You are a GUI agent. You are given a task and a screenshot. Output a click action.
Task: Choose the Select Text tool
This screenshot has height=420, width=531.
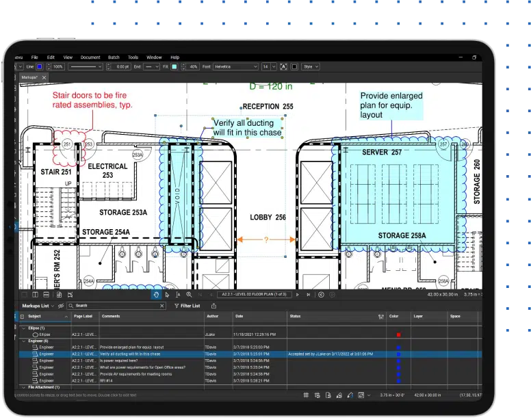coord(179,294)
